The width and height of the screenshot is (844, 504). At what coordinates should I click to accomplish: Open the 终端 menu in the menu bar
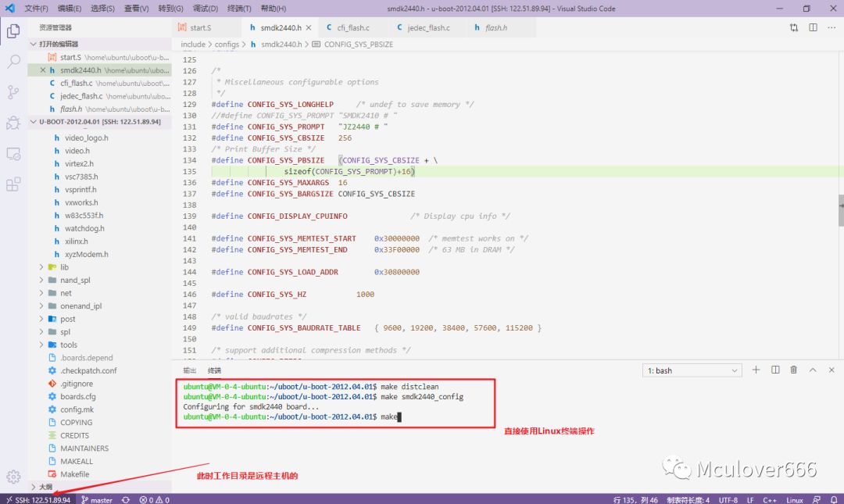click(x=238, y=9)
